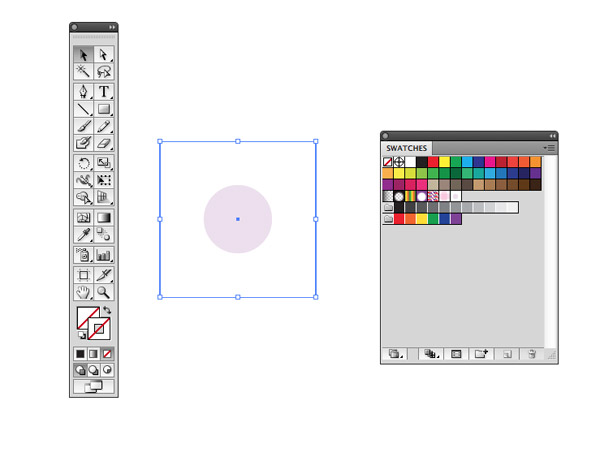Close the tools panel

[74, 27]
